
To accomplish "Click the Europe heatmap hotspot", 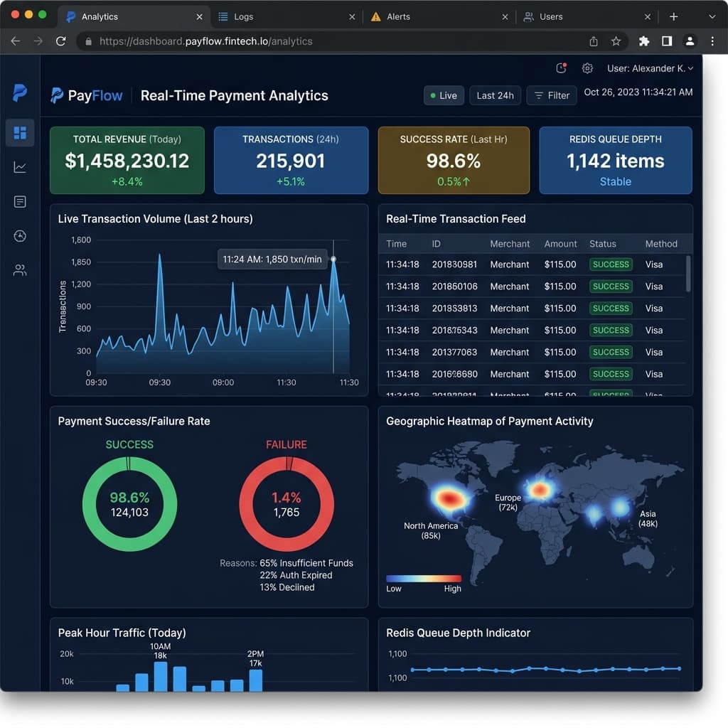I will coord(540,489).
